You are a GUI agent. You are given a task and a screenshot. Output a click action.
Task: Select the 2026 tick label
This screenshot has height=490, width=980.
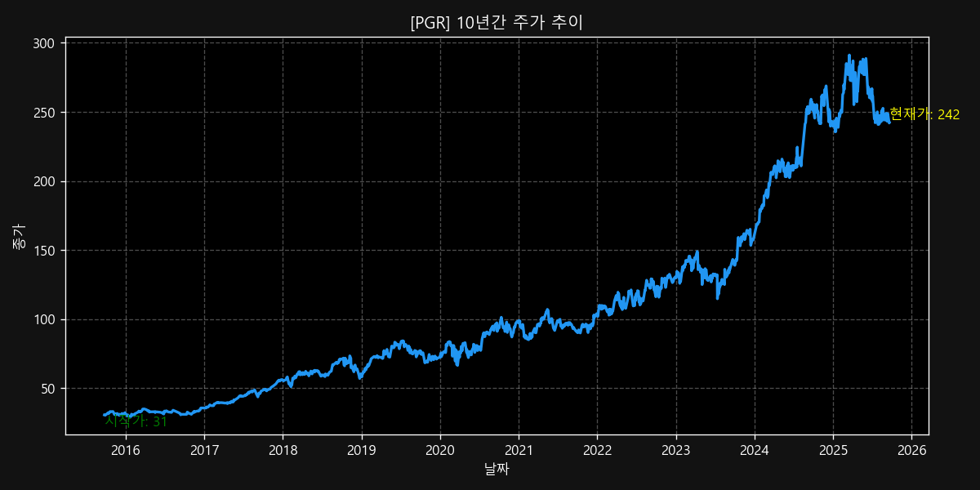(913, 449)
